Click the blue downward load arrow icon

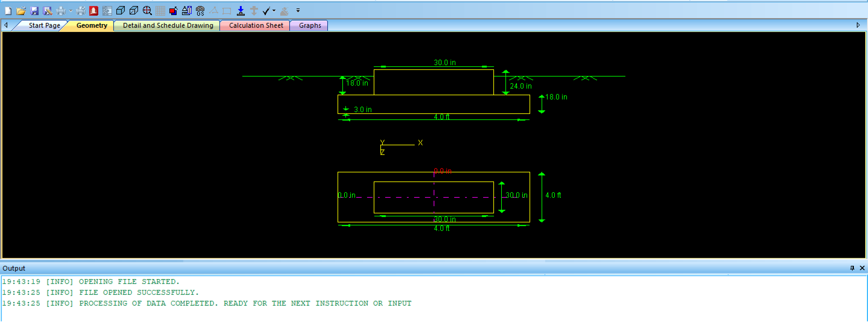point(241,11)
